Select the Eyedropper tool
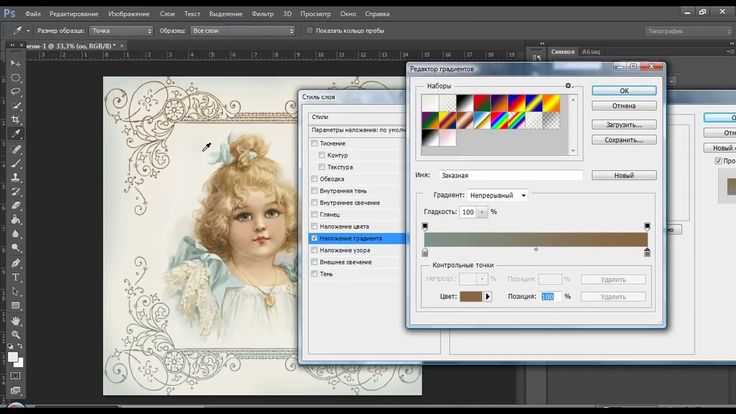The height and width of the screenshot is (414, 736). 15,133
